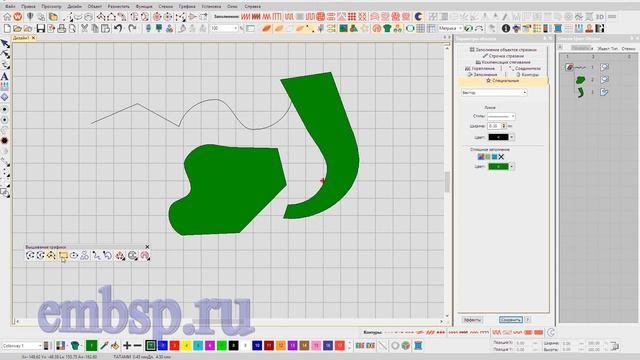Select blue color 2 in palette
This screenshot has height=360, width=640.
click(162, 346)
